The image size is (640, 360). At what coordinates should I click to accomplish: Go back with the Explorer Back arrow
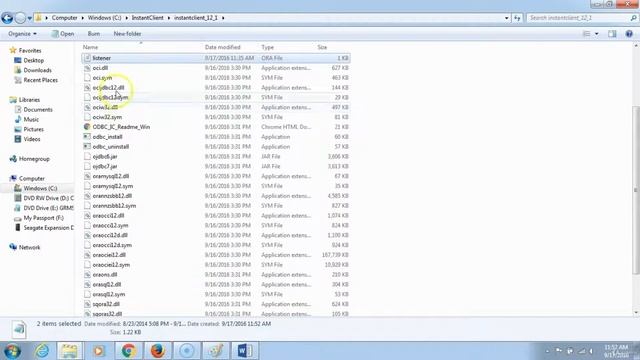7,18
